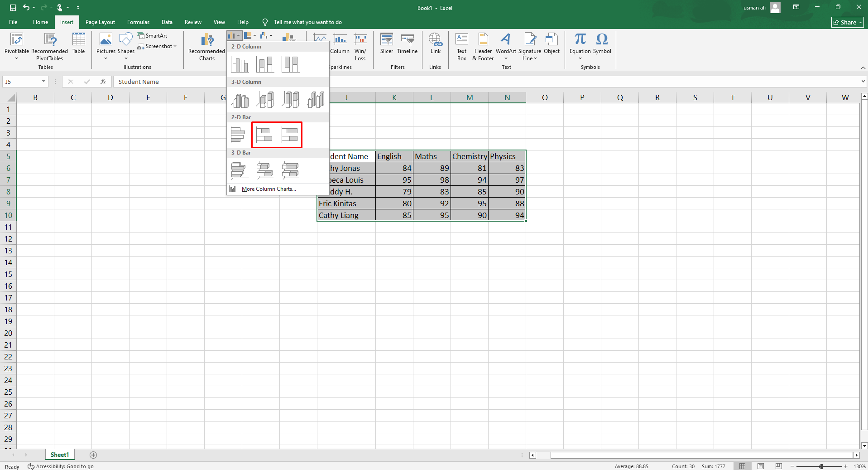This screenshot has width=868, height=470.
Task: Insert a Column sparkline
Action: (340, 44)
